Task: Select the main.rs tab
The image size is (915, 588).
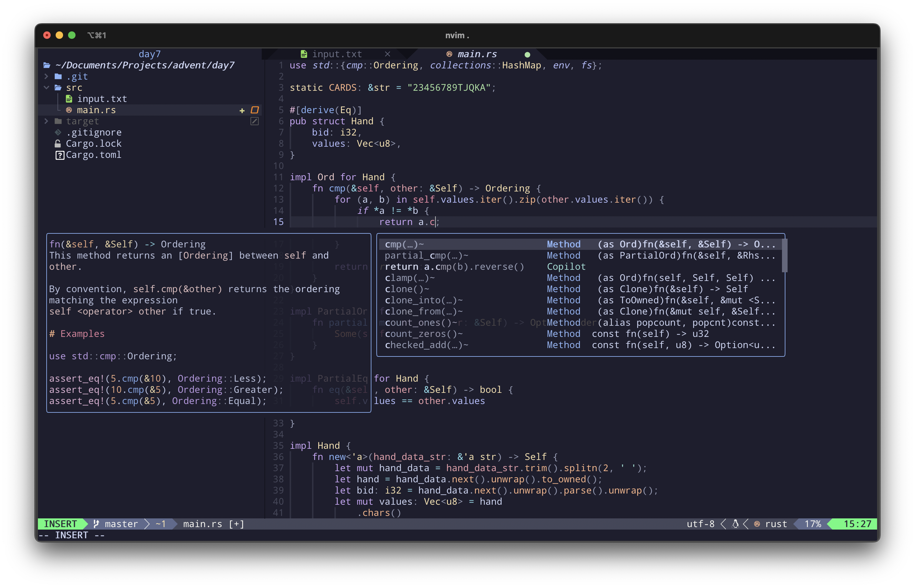Action: (x=477, y=54)
